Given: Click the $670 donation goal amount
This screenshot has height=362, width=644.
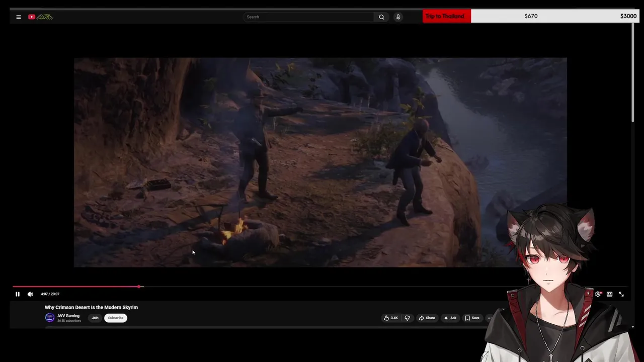Looking at the screenshot, I should 531,16.
